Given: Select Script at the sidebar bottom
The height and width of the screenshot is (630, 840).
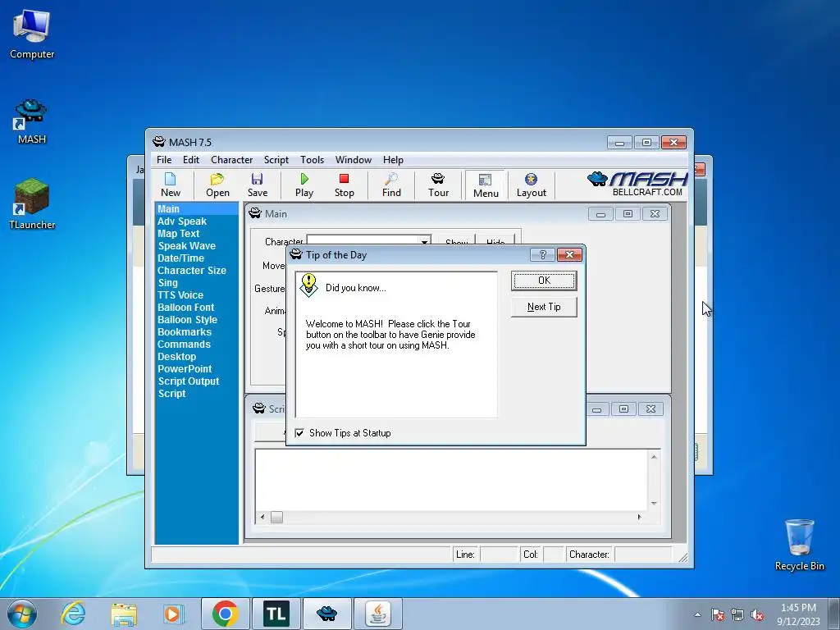Looking at the screenshot, I should click(171, 394).
